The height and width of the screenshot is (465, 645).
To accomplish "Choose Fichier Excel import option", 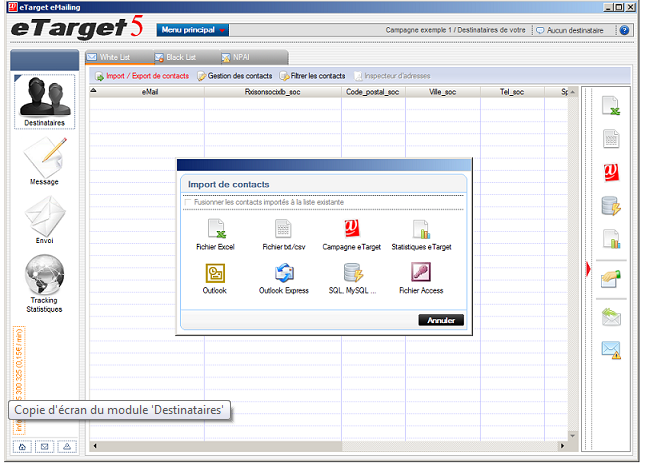I will tap(215, 230).
